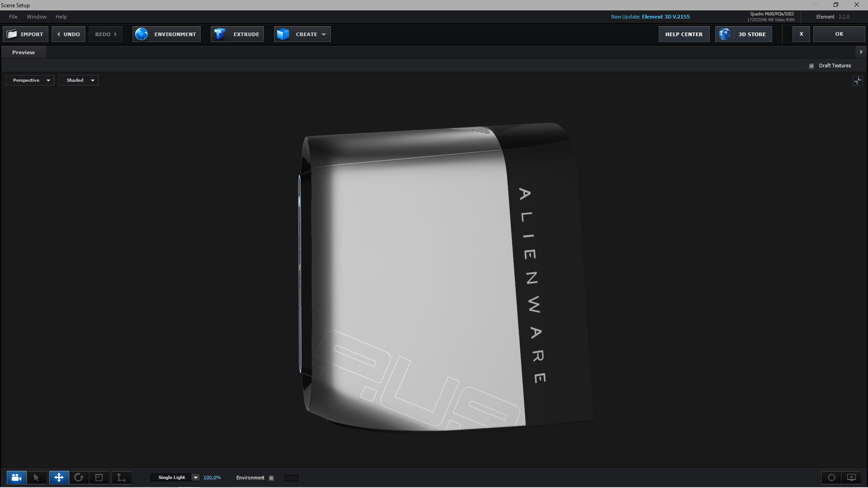The height and width of the screenshot is (488, 868).
Task: Open the Help menu
Action: tap(61, 17)
